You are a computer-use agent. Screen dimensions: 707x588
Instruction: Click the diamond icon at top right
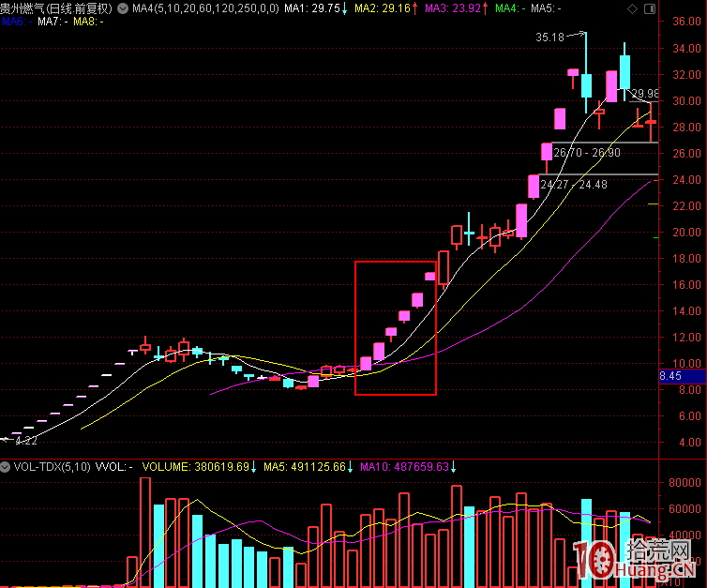(632, 8)
